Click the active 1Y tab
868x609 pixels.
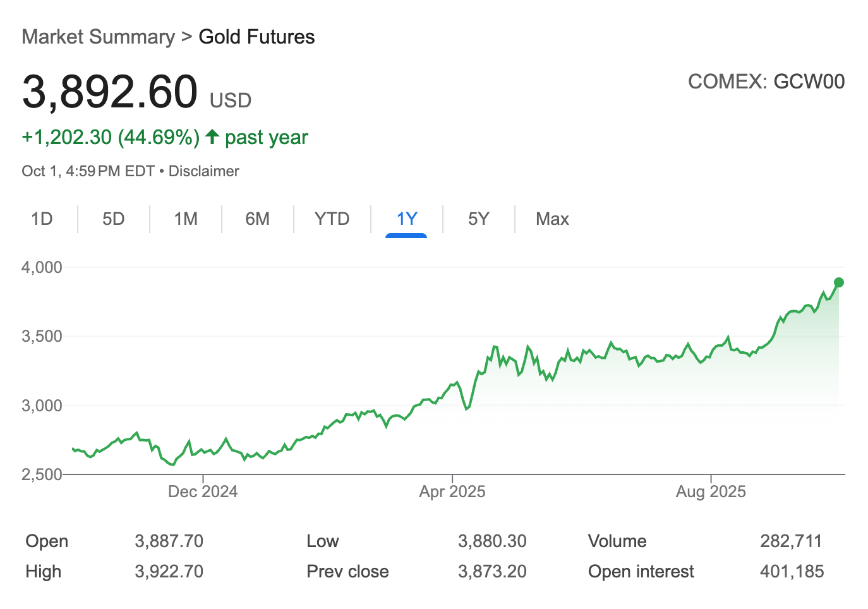406,219
